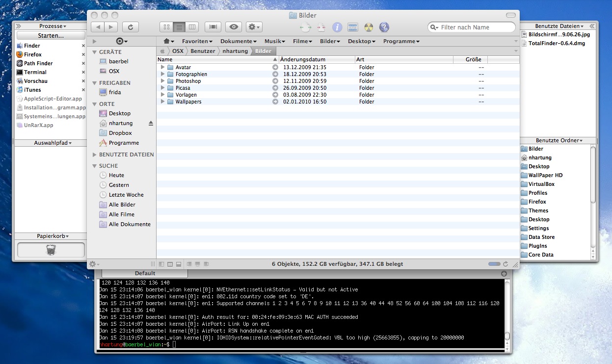The height and width of the screenshot is (364, 612).
Task: Sort the file list by Änderungsdatum column
Action: point(317,59)
